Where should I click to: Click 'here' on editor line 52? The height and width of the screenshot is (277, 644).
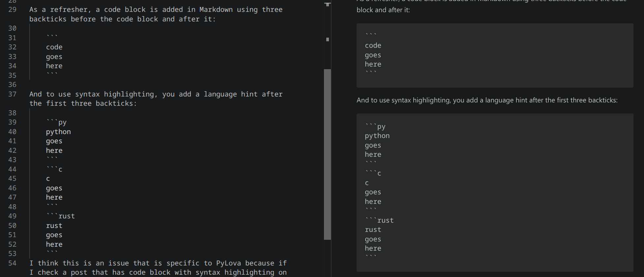tap(54, 244)
